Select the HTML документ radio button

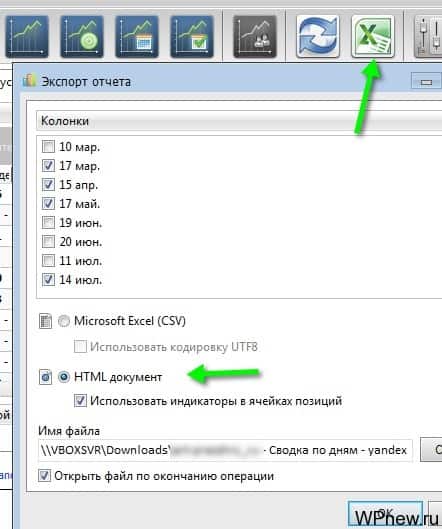(64, 377)
